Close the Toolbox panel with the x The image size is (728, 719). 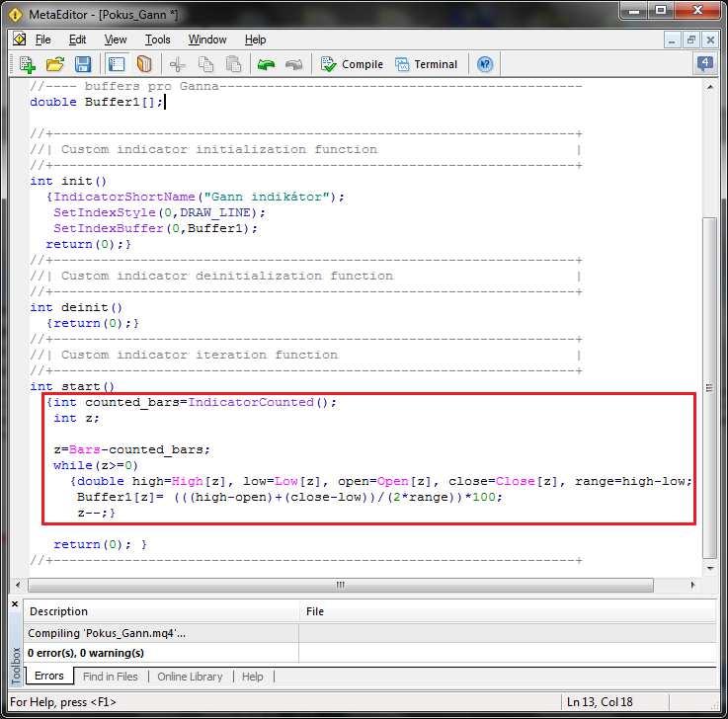click(15, 603)
